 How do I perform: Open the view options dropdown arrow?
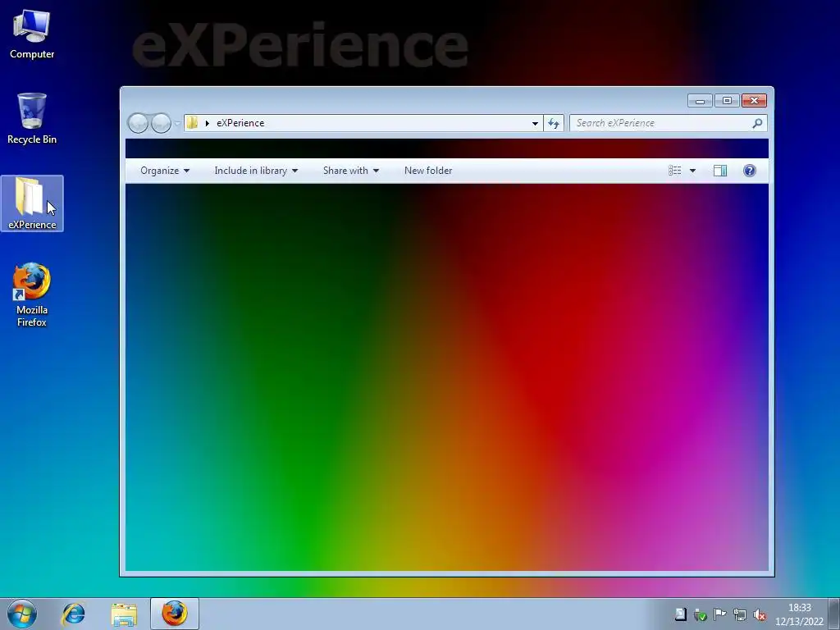[x=692, y=171]
